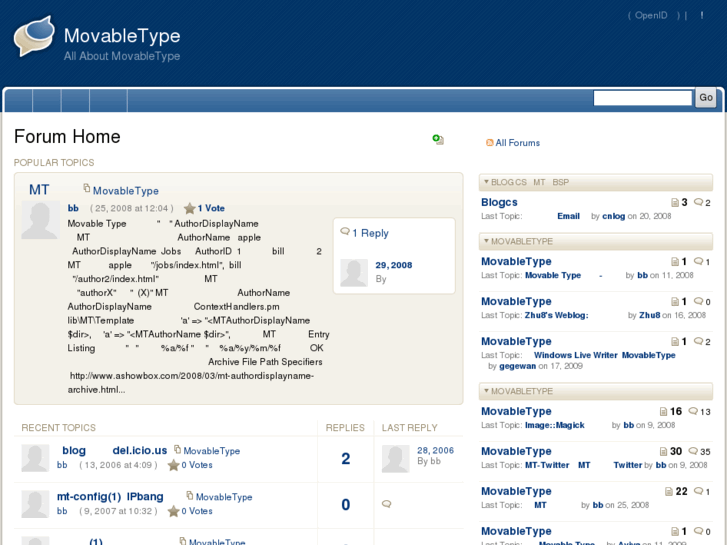This screenshot has height=545, width=727.
Task: Open the 29, 2008 reply date link
Action: 394,265
